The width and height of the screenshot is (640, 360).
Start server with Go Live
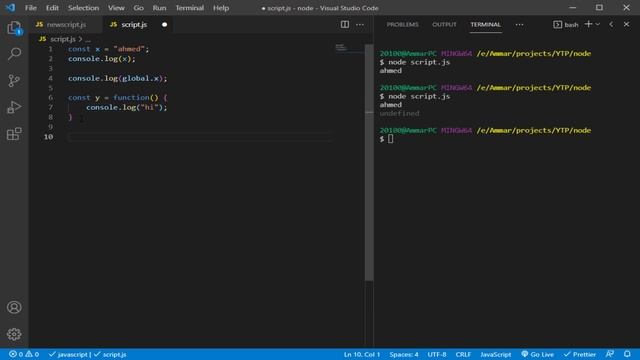coord(538,354)
